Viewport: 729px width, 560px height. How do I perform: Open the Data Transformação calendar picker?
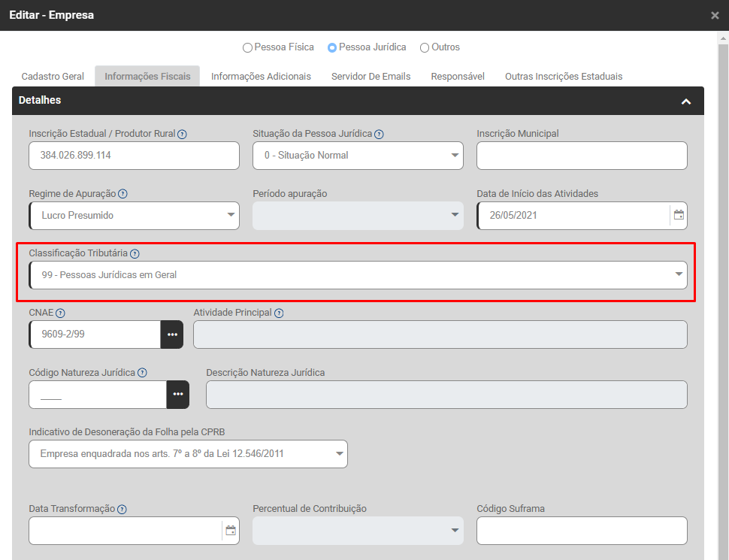pos(231,531)
